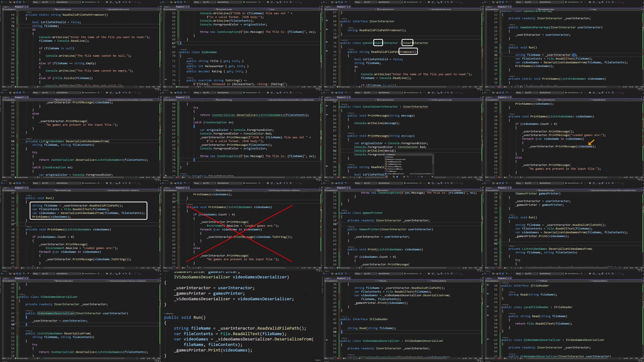644x362 pixels.
Task: Click previous-issue up arrow in autocomplete popup frame
Action: [351, 177]
